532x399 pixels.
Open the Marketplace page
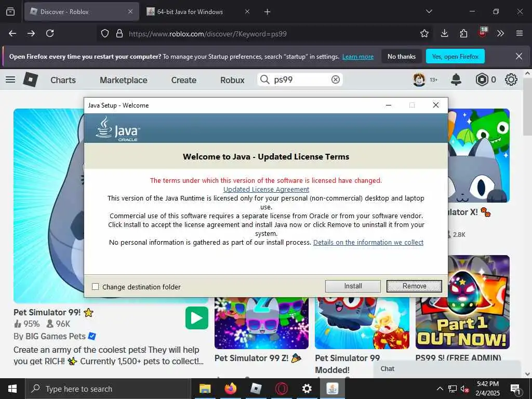pos(124,80)
